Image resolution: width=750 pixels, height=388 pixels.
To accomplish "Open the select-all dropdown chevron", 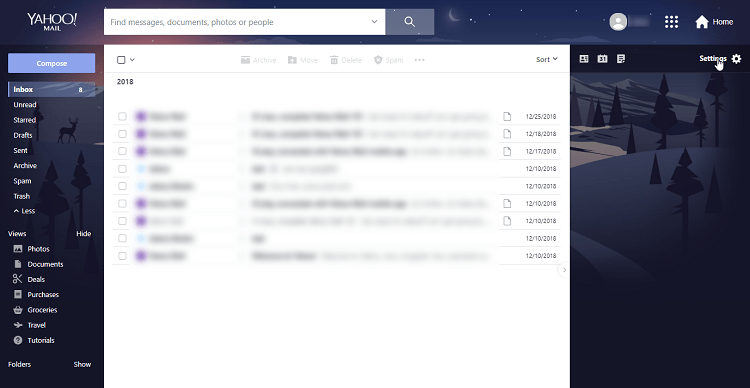I will tap(132, 60).
